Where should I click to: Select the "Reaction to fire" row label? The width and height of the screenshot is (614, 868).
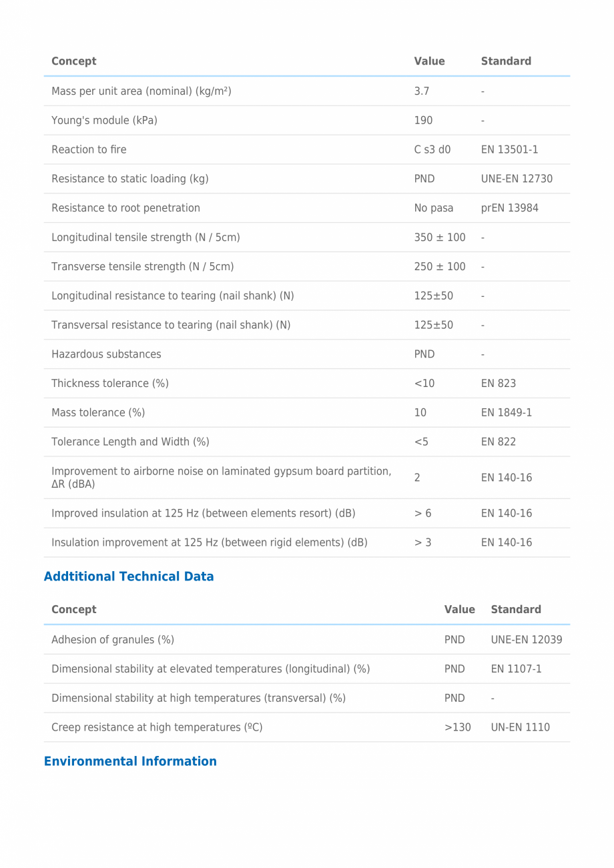pyautogui.click(x=89, y=149)
